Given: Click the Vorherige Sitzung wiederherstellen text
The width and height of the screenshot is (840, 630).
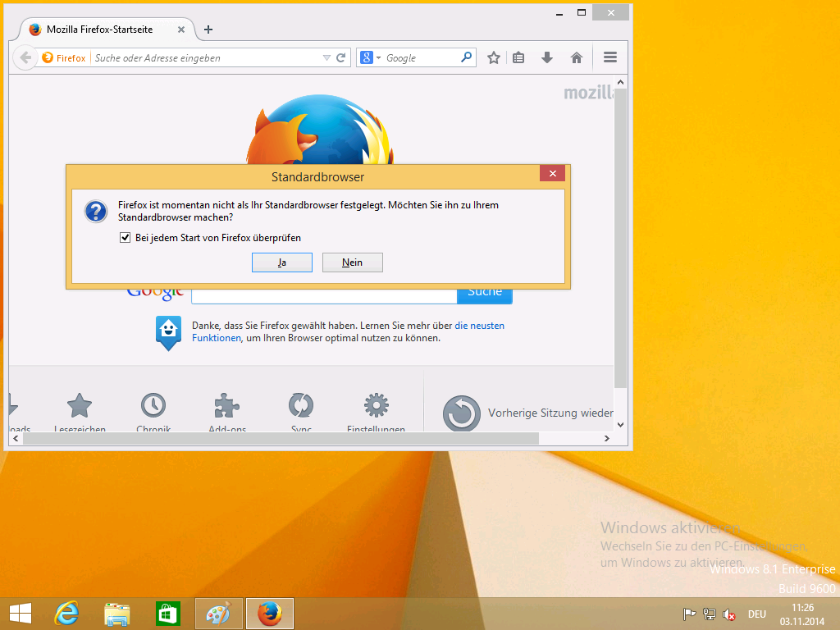Looking at the screenshot, I should [x=550, y=413].
